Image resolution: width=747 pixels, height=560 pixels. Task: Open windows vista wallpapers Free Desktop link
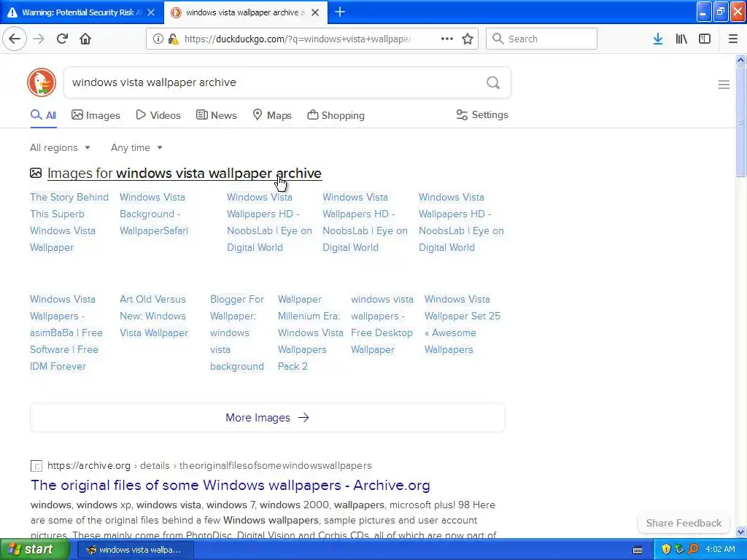click(x=382, y=324)
